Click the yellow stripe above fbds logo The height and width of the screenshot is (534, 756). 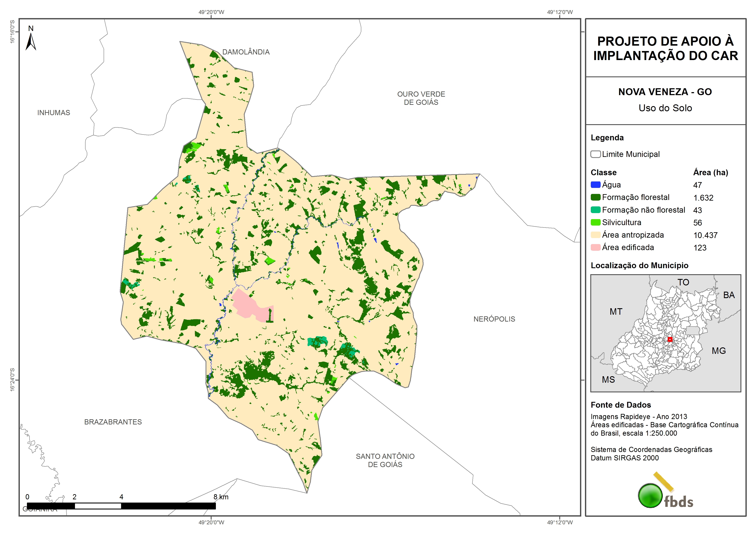point(663,481)
